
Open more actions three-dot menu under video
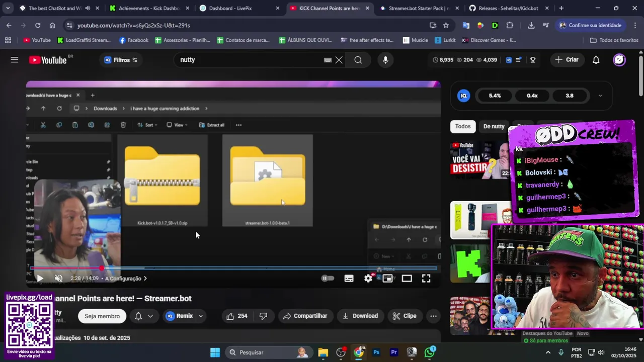pyautogui.click(x=433, y=316)
